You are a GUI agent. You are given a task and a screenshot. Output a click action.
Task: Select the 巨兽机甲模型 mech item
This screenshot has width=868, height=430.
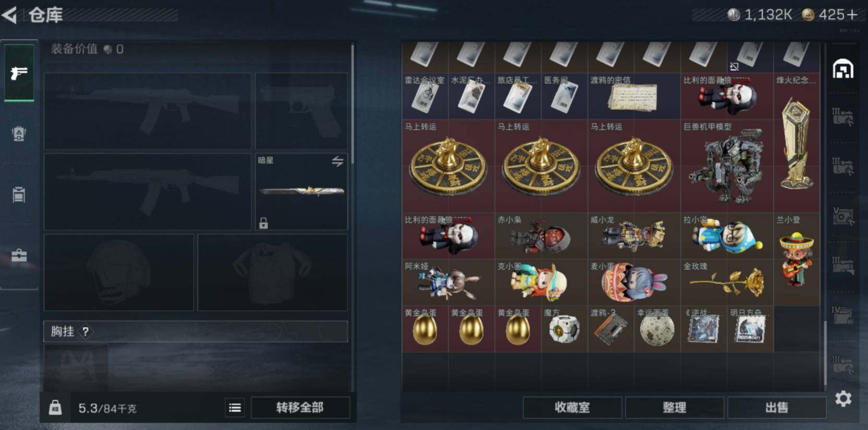tap(727, 165)
